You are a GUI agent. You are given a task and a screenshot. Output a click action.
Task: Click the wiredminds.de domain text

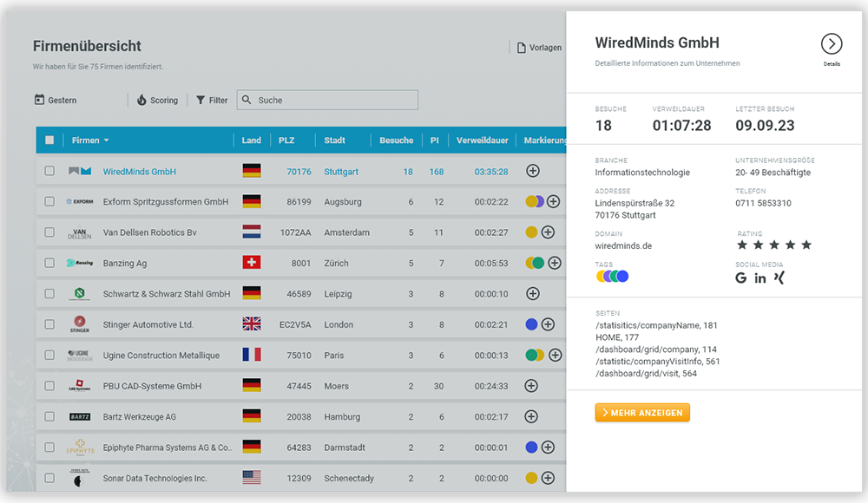(x=623, y=245)
